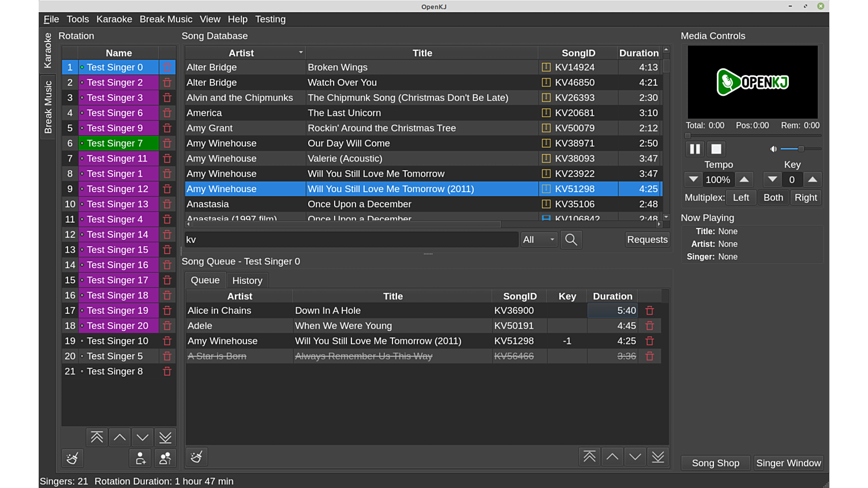The width and height of the screenshot is (868, 488).
Task: Open the Help menu
Action: [238, 19]
